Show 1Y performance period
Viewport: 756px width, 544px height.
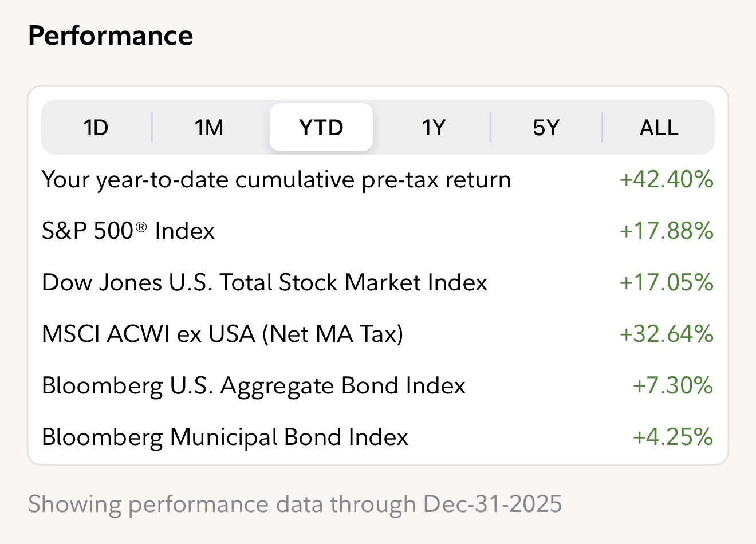(434, 127)
